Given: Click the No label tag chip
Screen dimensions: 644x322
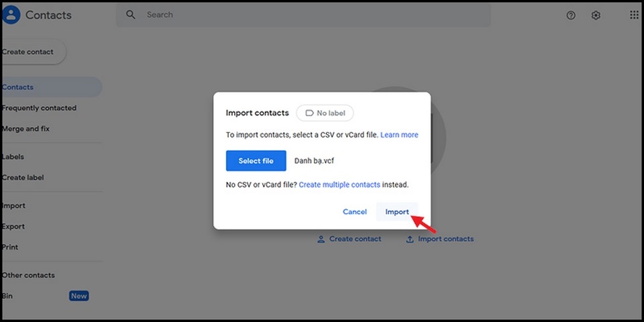Looking at the screenshot, I should (325, 113).
